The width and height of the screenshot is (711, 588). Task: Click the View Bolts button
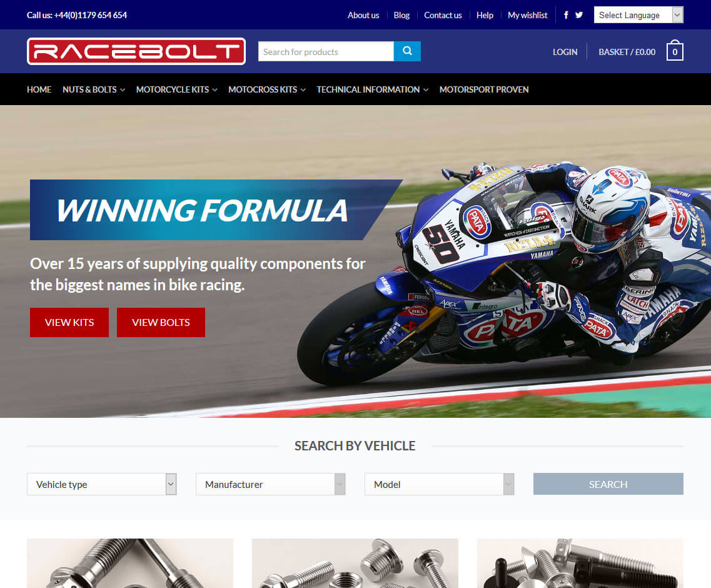point(161,323)
